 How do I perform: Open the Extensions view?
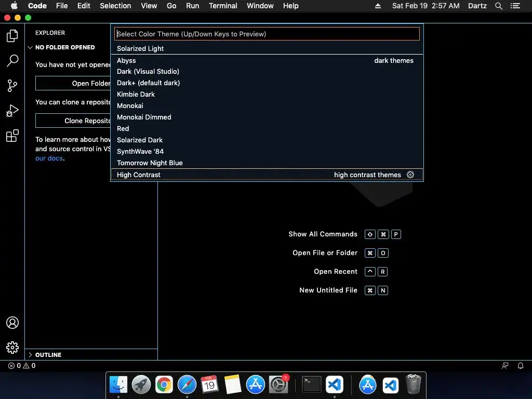(12, 136)
